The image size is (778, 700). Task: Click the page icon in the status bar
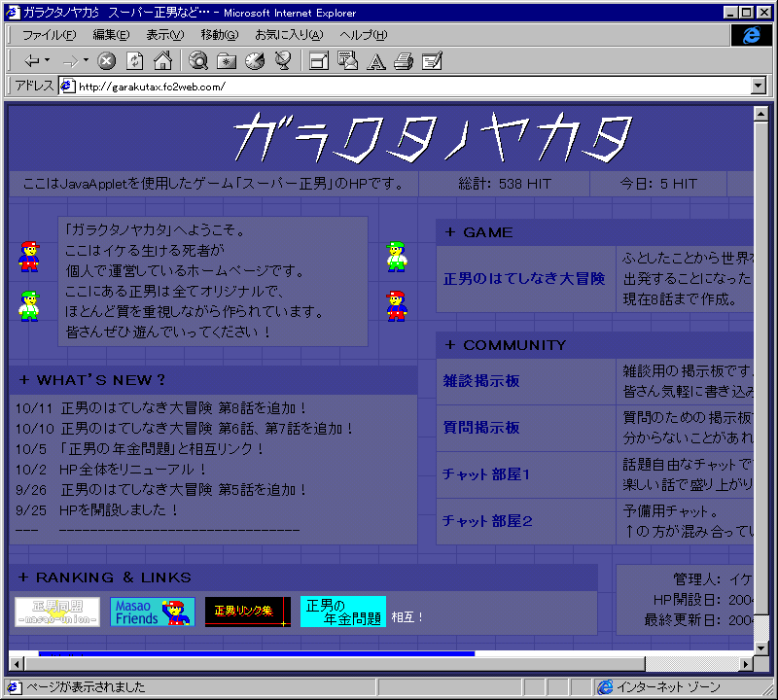pos(14,687)
